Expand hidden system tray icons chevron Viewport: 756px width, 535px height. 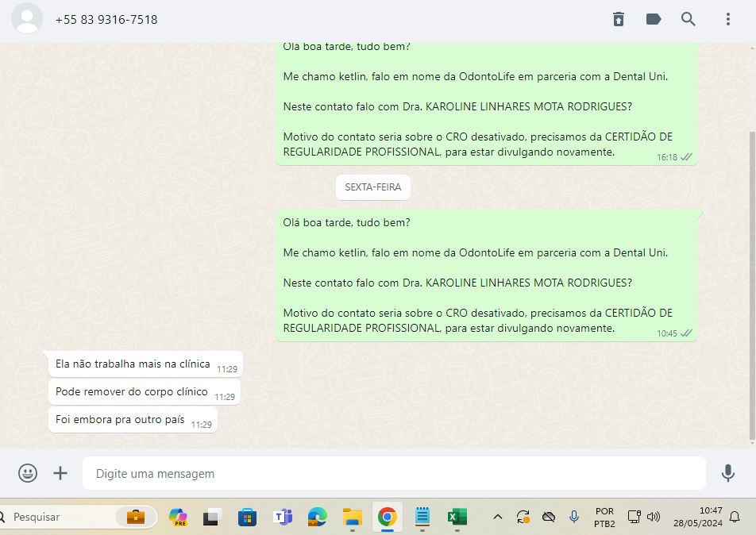tap(498, 518)
